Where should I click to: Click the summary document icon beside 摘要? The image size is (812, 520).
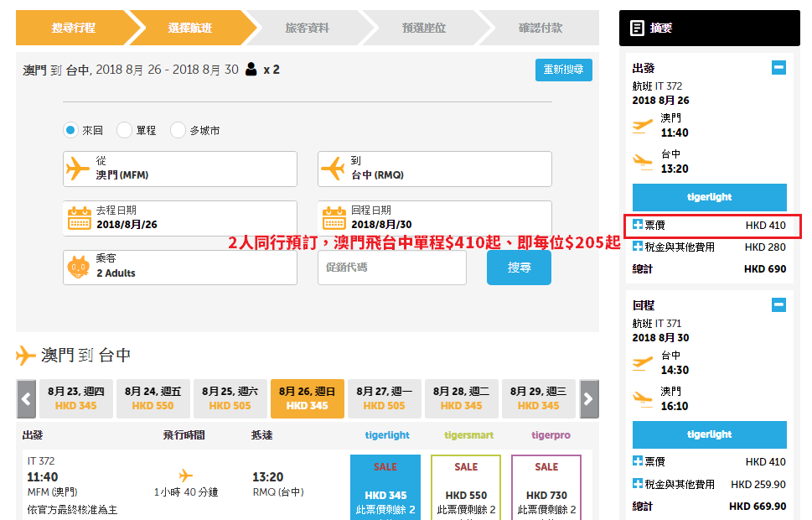[638, 28]
